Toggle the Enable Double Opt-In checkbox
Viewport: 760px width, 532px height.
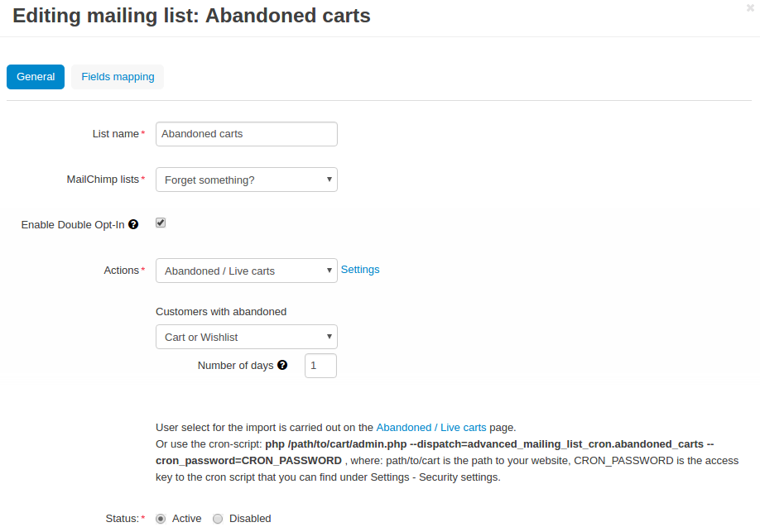(x=161, y=223)
